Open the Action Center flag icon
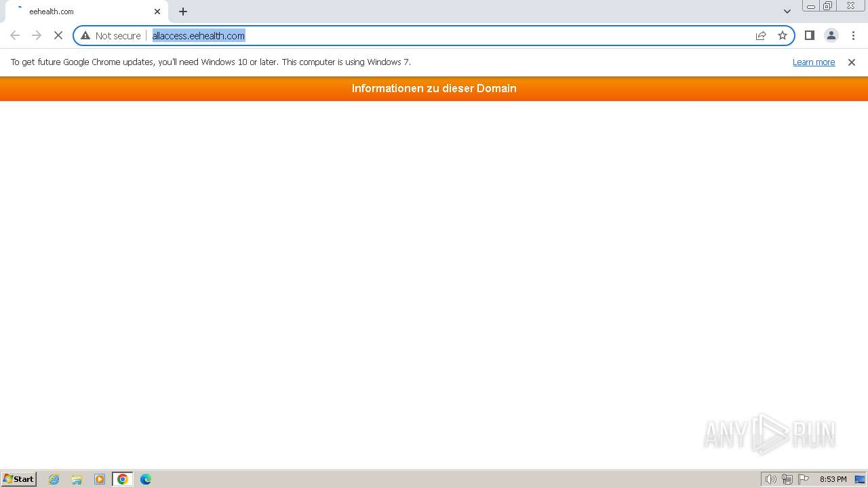The width and height of the screenshot is (868, 488). coord(804,479)
